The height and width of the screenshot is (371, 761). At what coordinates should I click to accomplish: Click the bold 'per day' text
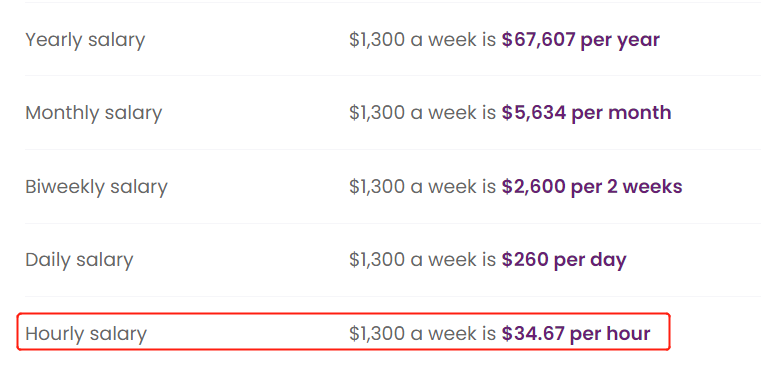tap(590, 261)
